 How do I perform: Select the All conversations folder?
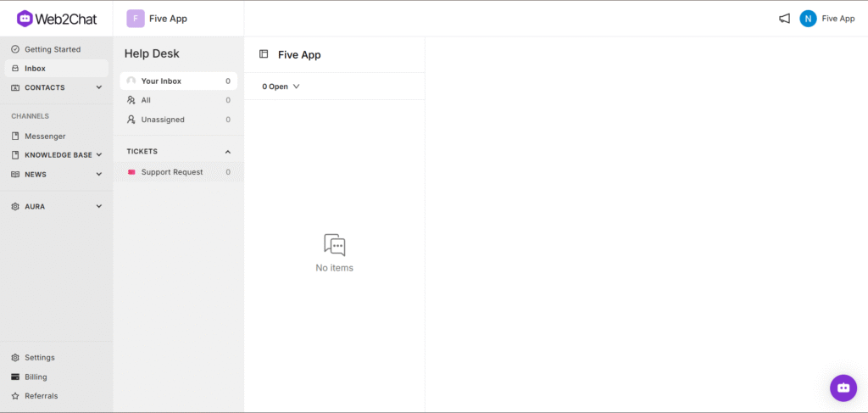click(178, 100)
